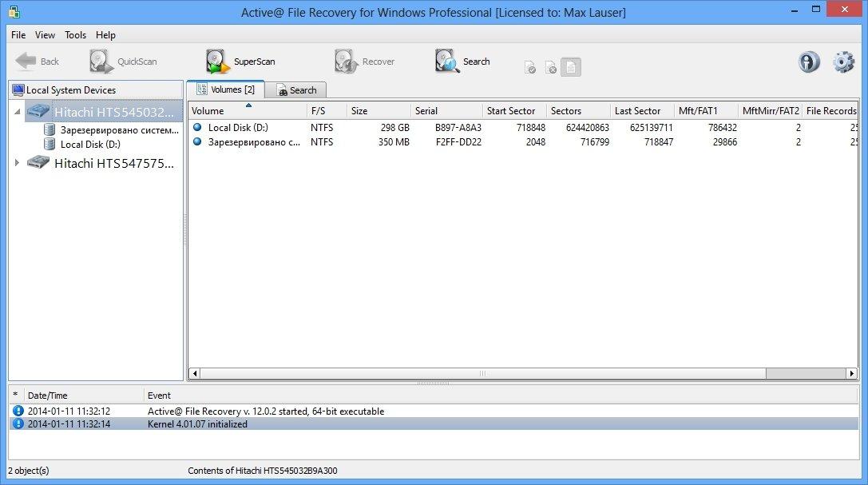Collapse the Hitachi HTS545032 tree node
868x485 pixels.
[17, 112]
